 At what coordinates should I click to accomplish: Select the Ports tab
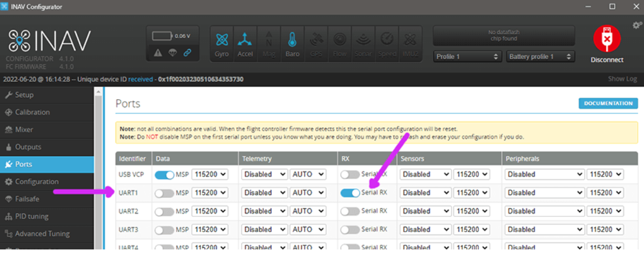tap(47, 164)
